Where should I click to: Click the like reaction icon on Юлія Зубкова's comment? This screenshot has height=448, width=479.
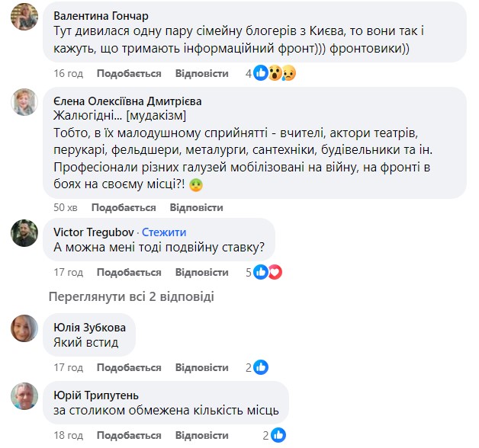pyautogui.click(x=261, y=368)
